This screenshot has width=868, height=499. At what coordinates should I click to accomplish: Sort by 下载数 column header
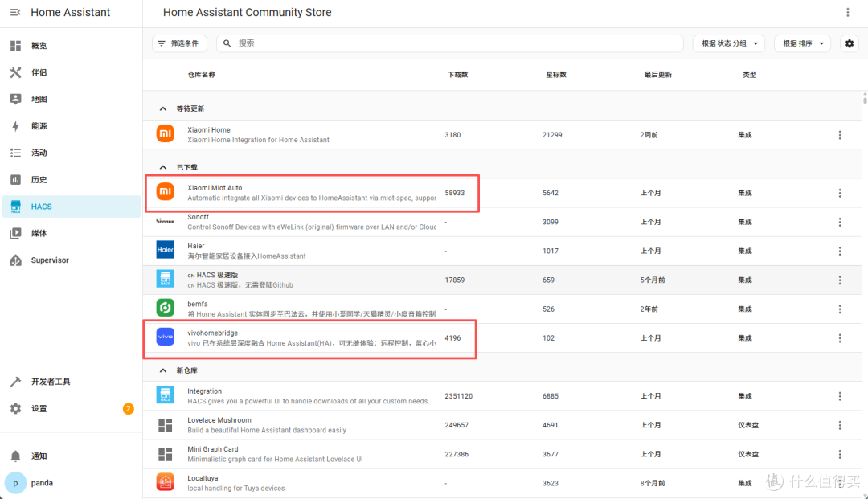click(x=458, y=75)
